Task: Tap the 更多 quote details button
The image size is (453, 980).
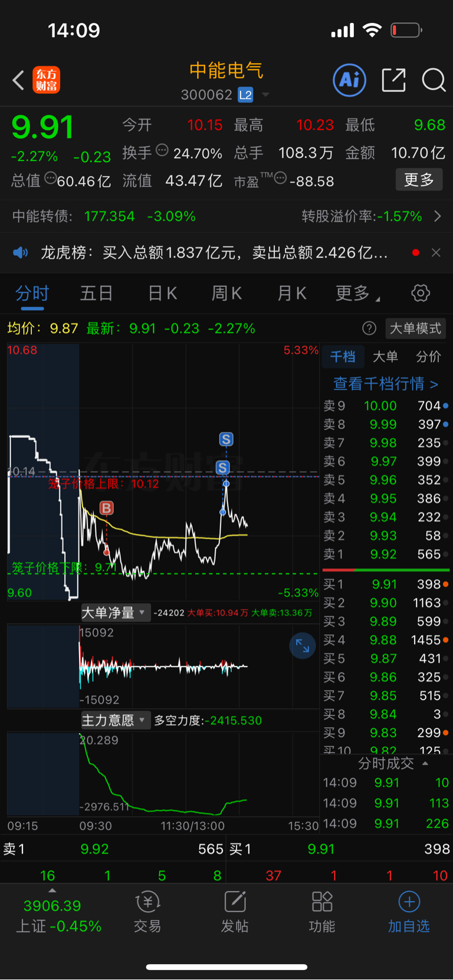Action: click(419, 180)
